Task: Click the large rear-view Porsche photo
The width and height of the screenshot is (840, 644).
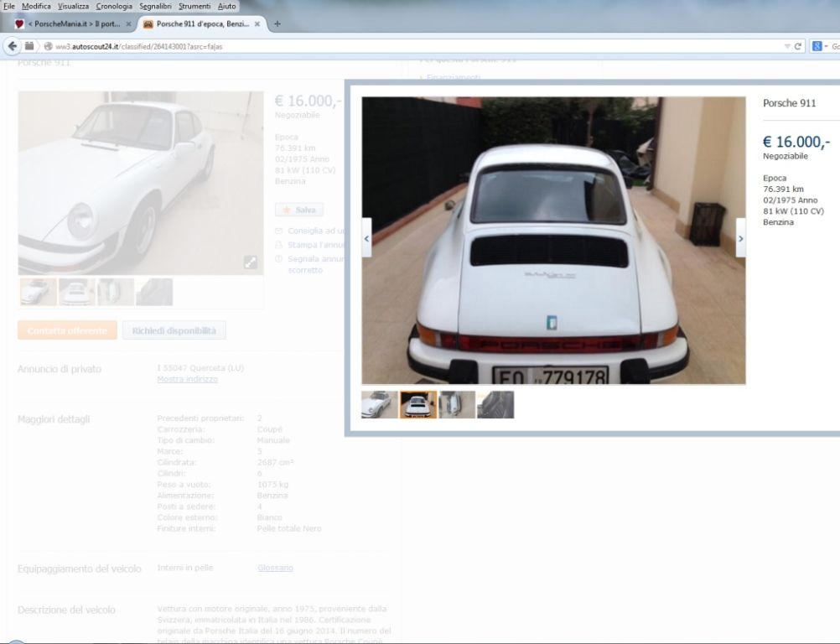Action: pyautogui.click(x=553, y=241)
